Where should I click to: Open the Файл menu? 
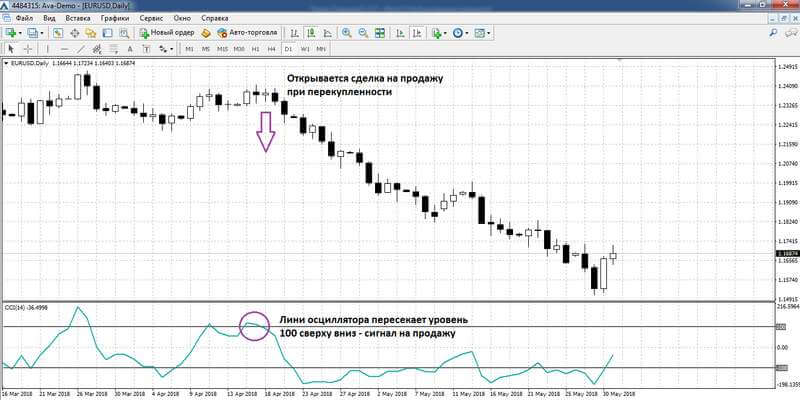click(x=25, y=18)
